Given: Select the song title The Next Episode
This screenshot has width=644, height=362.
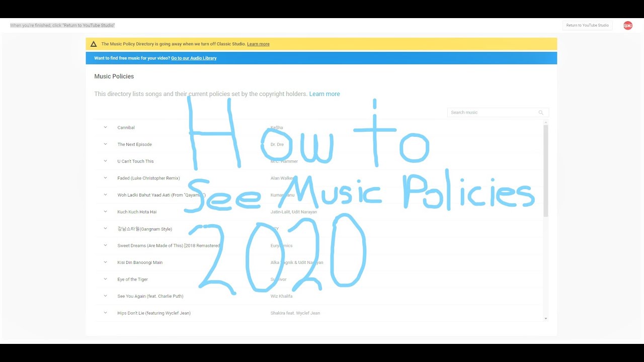Looking at the screenshot, I should [x=134, y=144].
